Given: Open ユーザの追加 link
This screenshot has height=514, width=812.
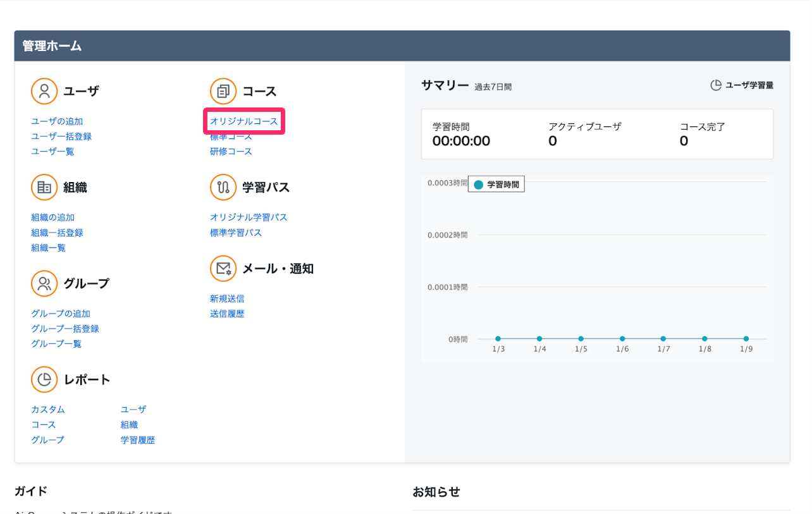Looking at the screenshot, I should point(57,121).
